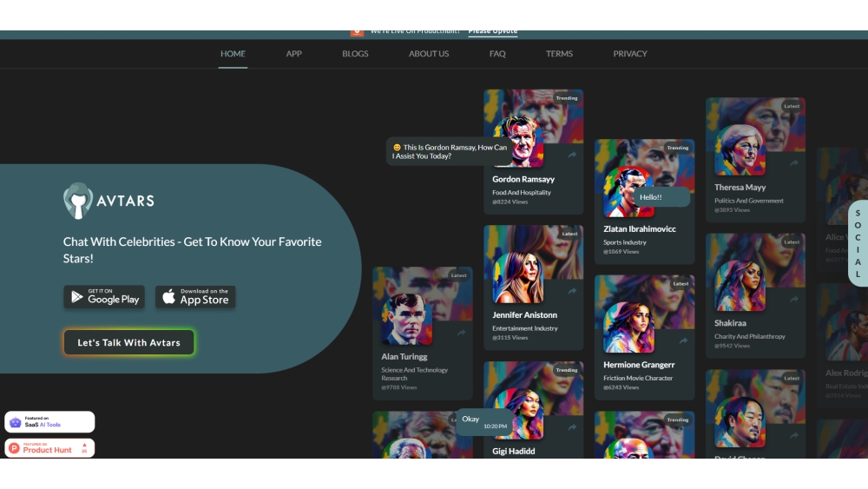Click the AVTARS logo icon
This screenshot has height=489, width=868.
point(78,201)
